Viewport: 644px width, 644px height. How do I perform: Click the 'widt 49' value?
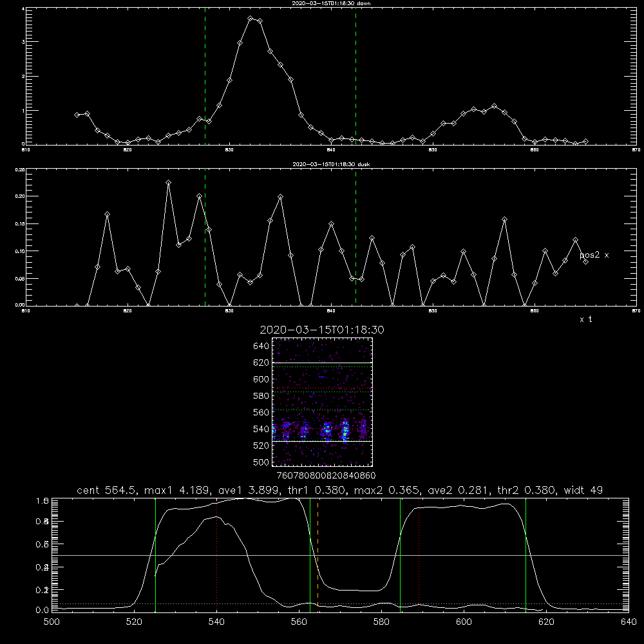tap(583, 490)
